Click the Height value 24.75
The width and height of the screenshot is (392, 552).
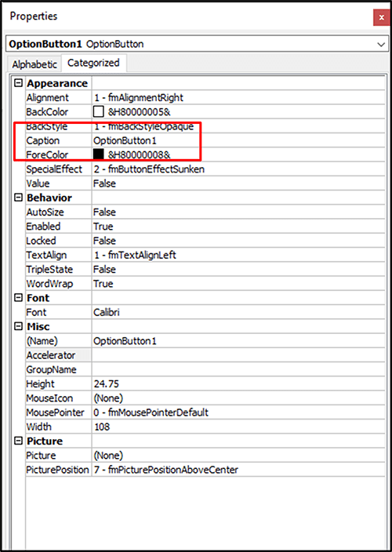(107, 384)
